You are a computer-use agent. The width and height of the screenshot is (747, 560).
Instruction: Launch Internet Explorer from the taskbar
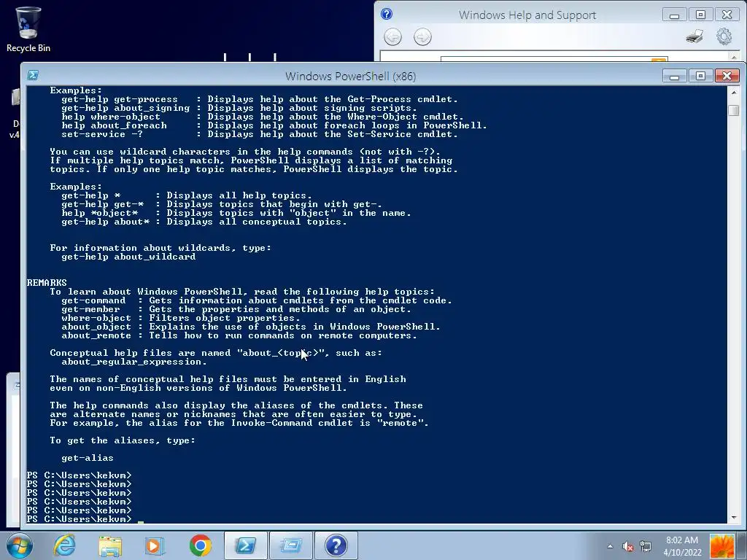pyautogui.click(x=64, y=545)
